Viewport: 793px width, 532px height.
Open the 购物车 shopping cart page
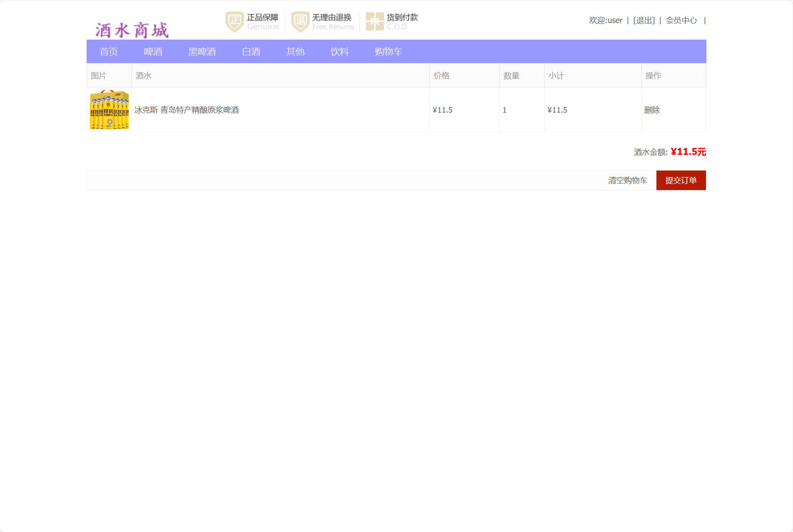388,51
